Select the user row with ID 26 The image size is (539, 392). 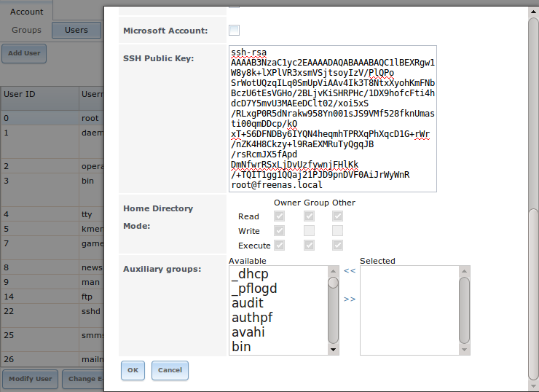coord(52,359)
